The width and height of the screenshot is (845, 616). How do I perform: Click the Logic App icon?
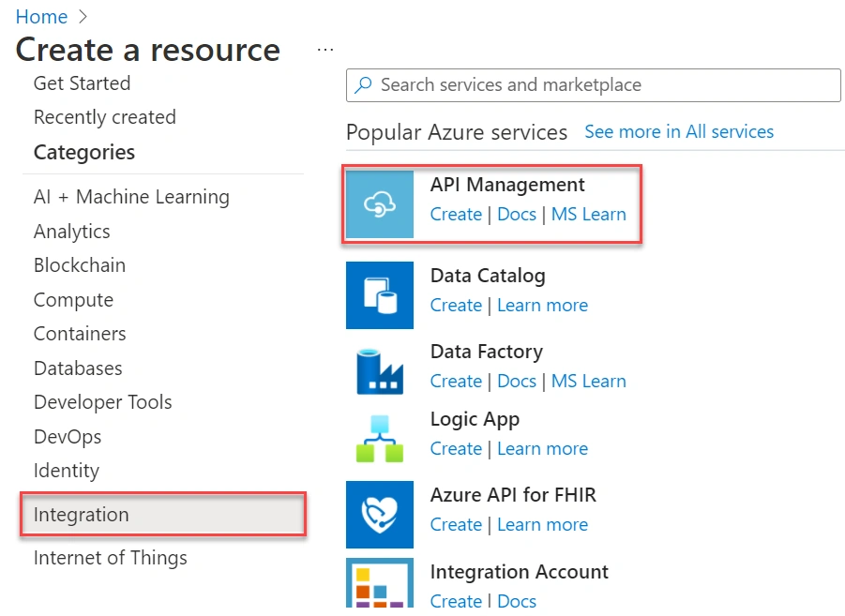click(x=380, y=439)
